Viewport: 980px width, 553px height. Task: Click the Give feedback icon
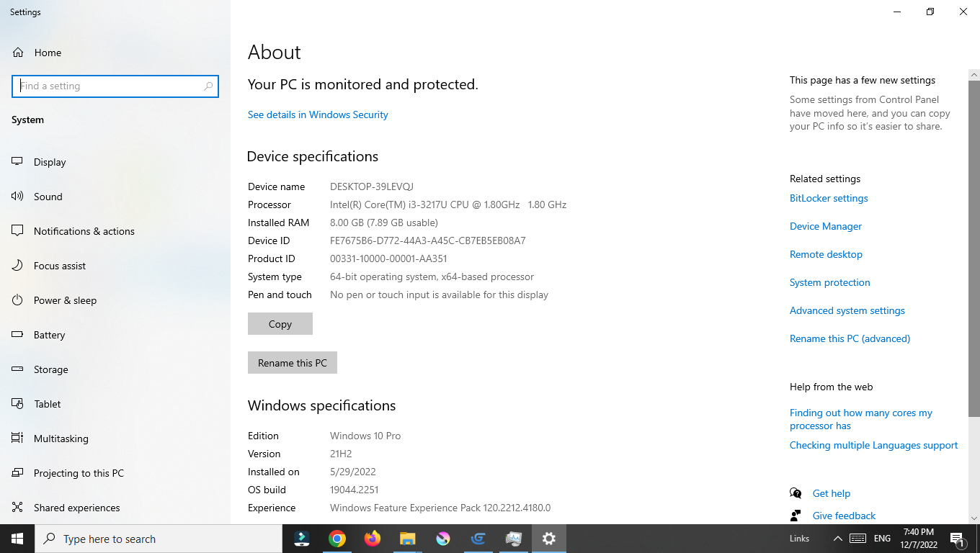tap(796, 515)
